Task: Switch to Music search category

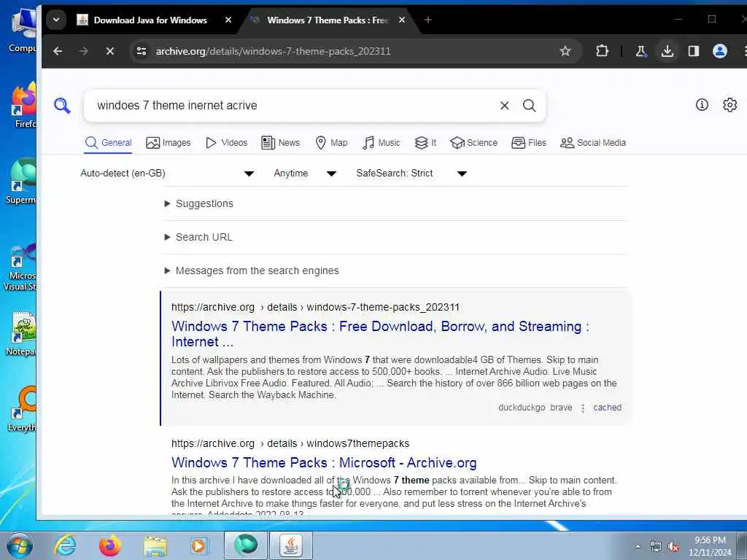Action: coord(381,142)
